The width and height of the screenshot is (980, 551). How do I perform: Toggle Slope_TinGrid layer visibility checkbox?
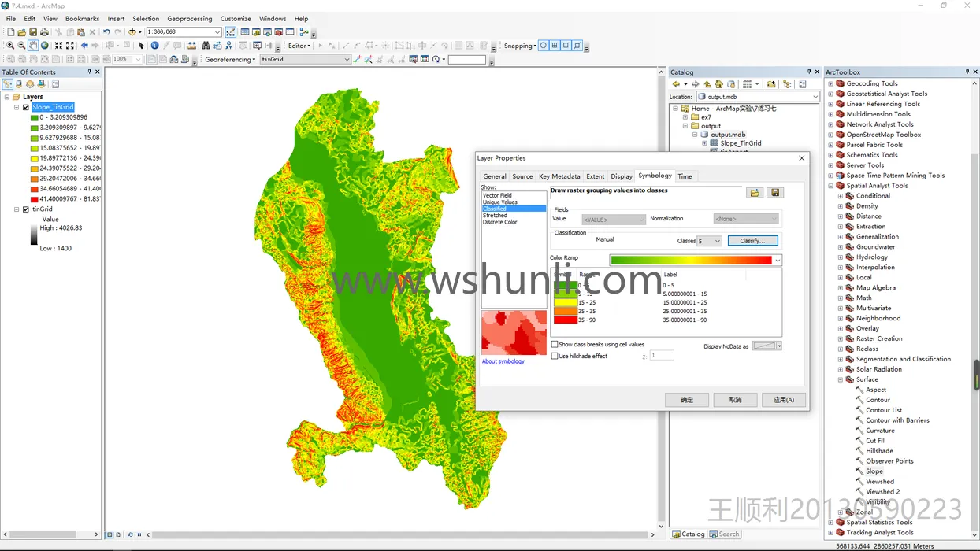(26, 107)
